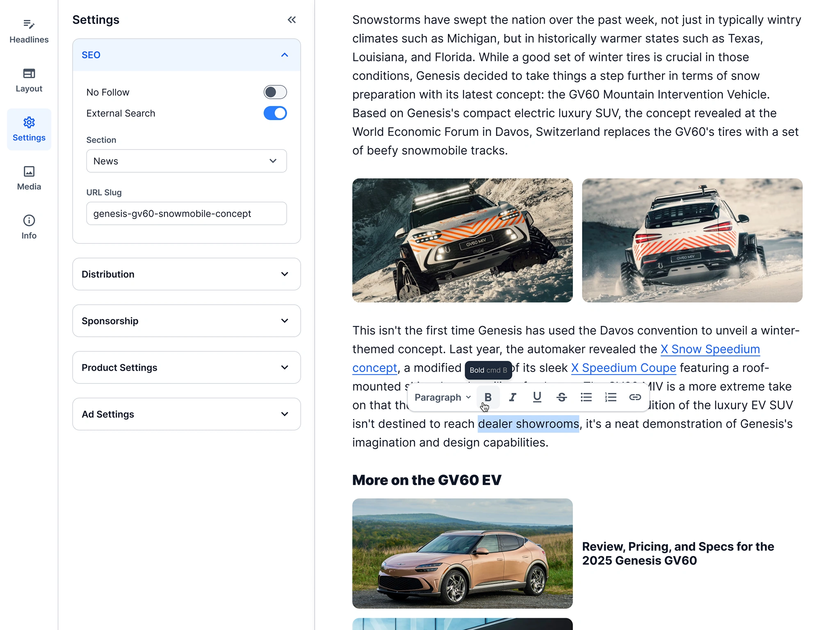Edit the URL Slug field
Image resolution: width=840 pixels, height=630 pixels.
click(186, 213)
